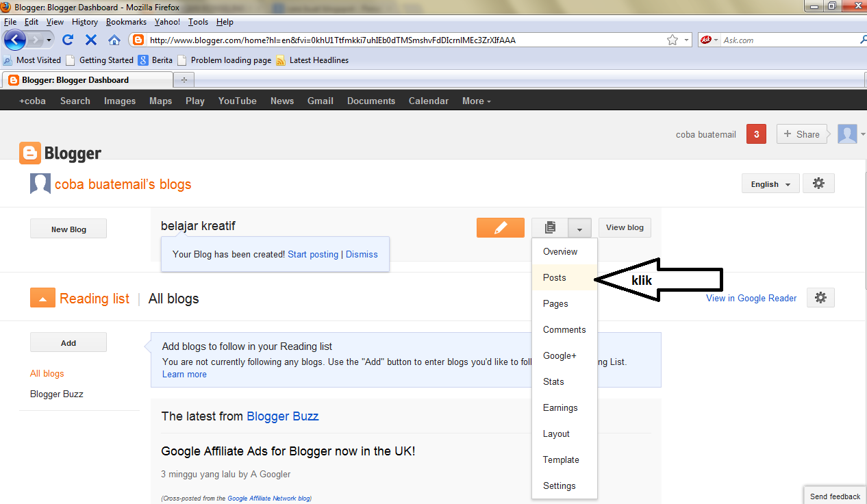Click the search magnifier in the Ask.com box

pos(862,40)
